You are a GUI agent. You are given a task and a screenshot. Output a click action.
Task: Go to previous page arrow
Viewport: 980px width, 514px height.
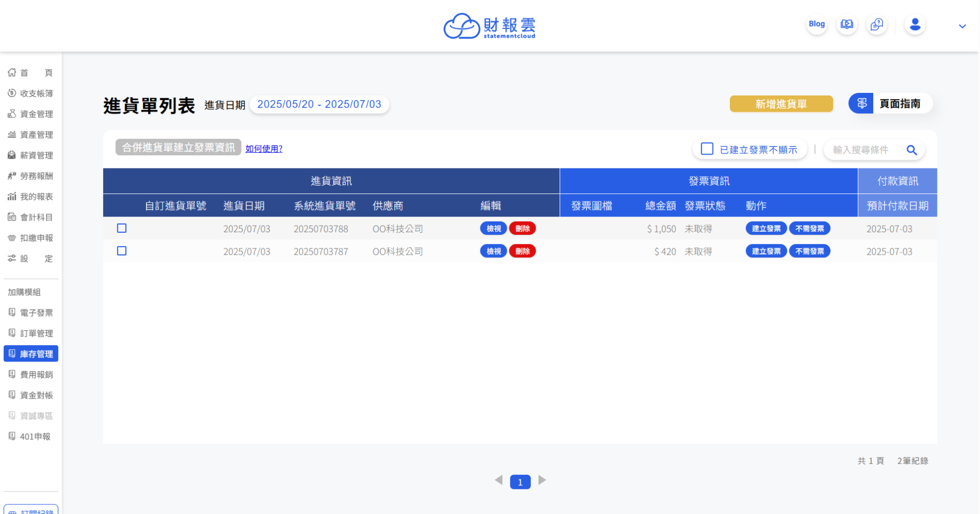point(499,480)
